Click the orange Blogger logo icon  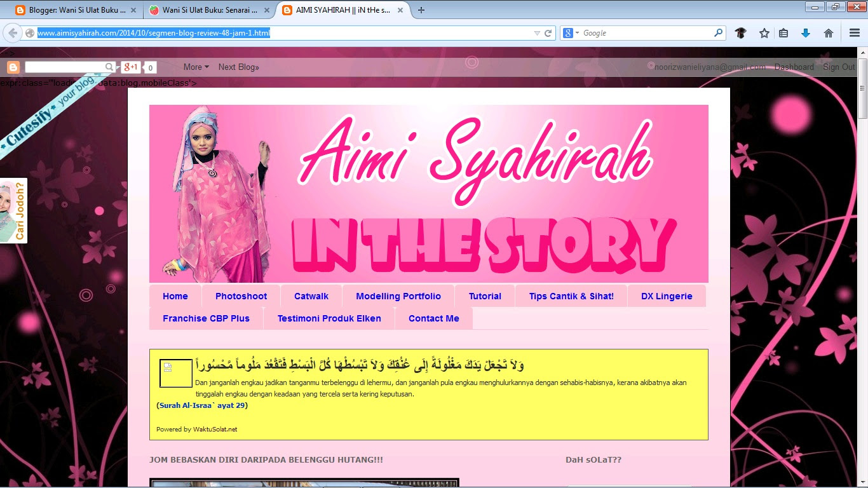(x=13, y=67)
